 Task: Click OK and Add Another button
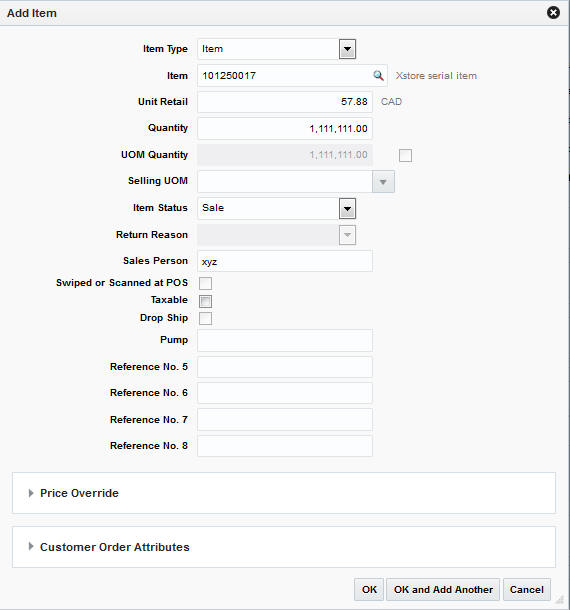[x=443, y=589]
